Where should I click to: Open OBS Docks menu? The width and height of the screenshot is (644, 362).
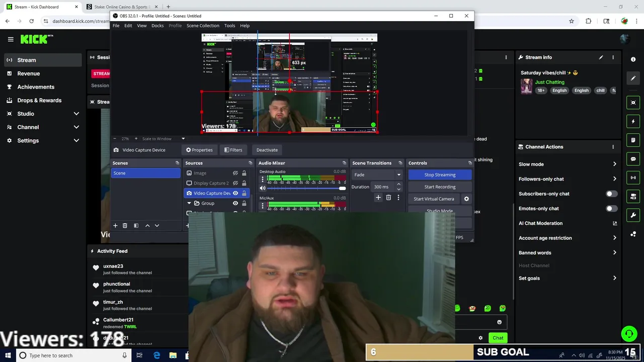point(157,26)
